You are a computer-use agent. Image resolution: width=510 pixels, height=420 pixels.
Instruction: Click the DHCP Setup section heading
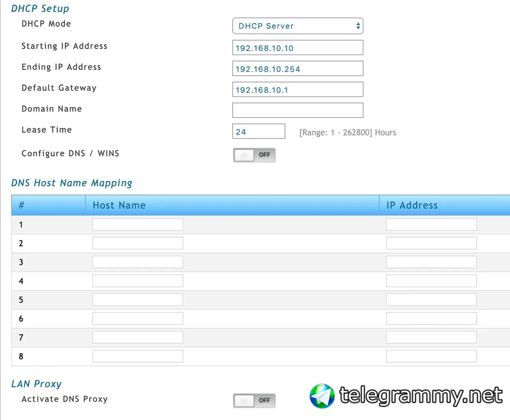point(40,9)
